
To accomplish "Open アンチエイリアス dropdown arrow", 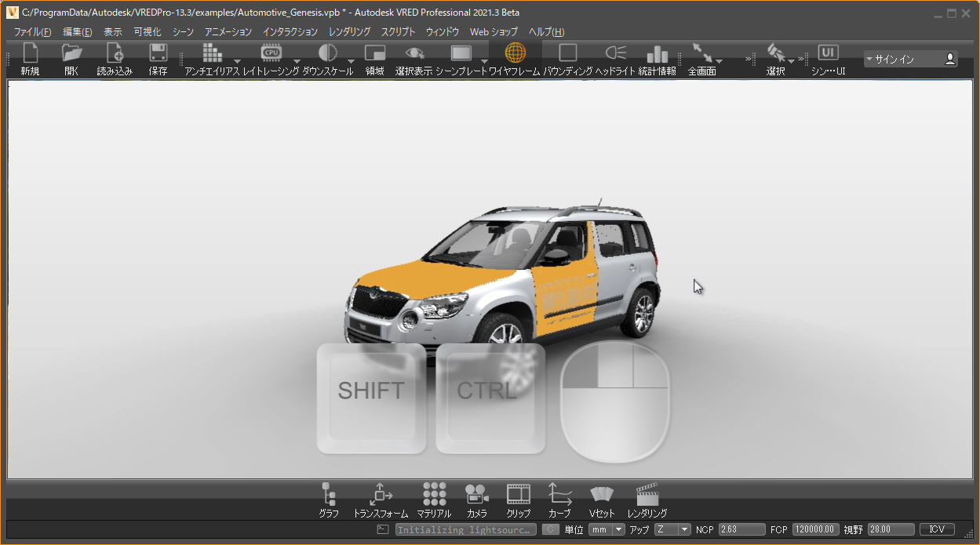I will [237, 60].
